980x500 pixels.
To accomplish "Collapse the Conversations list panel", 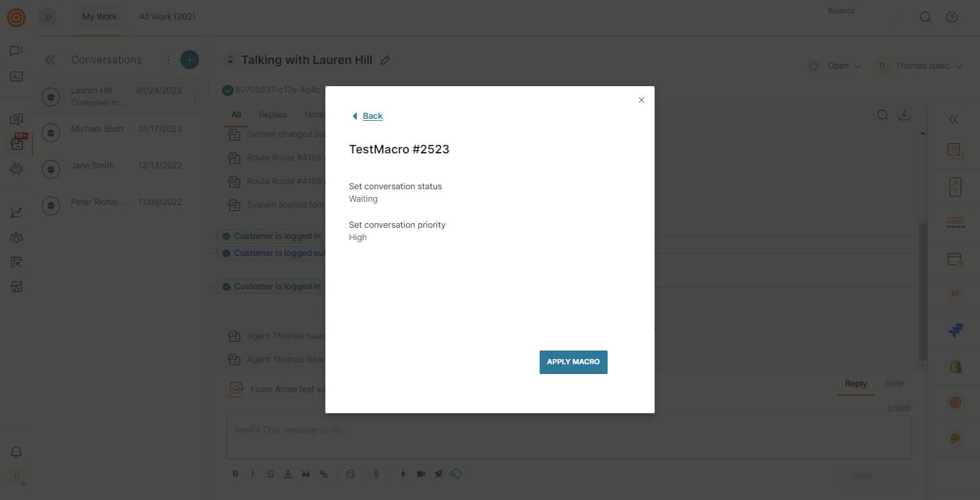I will [50, 60].
